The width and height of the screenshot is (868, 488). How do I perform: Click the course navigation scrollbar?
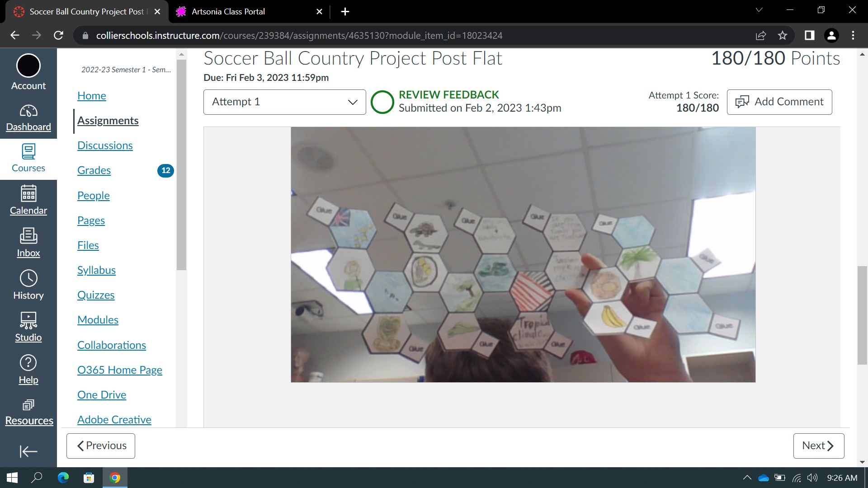point(181,165)
